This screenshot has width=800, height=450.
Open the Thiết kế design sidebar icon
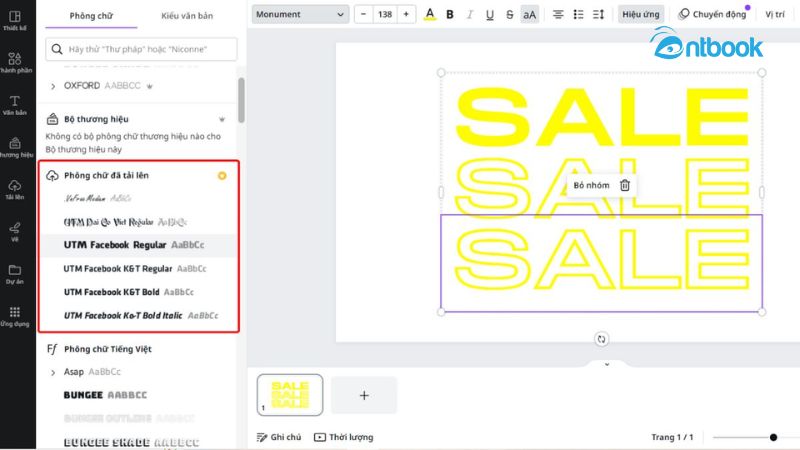click(15, 20)
